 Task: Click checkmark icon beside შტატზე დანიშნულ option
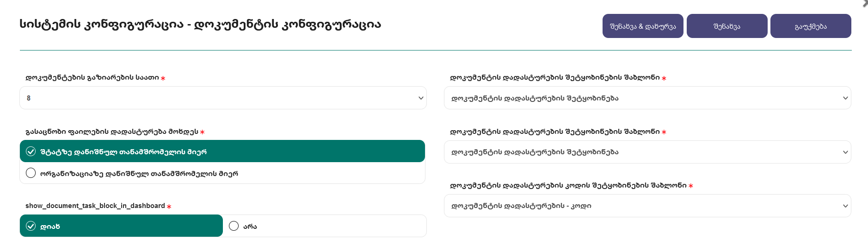(x=31, y=151)
